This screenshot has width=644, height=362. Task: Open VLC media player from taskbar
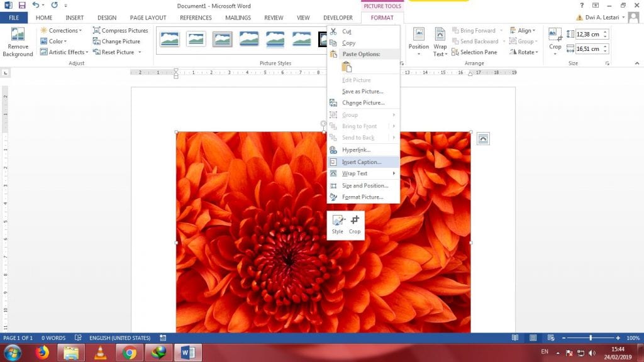100,353
